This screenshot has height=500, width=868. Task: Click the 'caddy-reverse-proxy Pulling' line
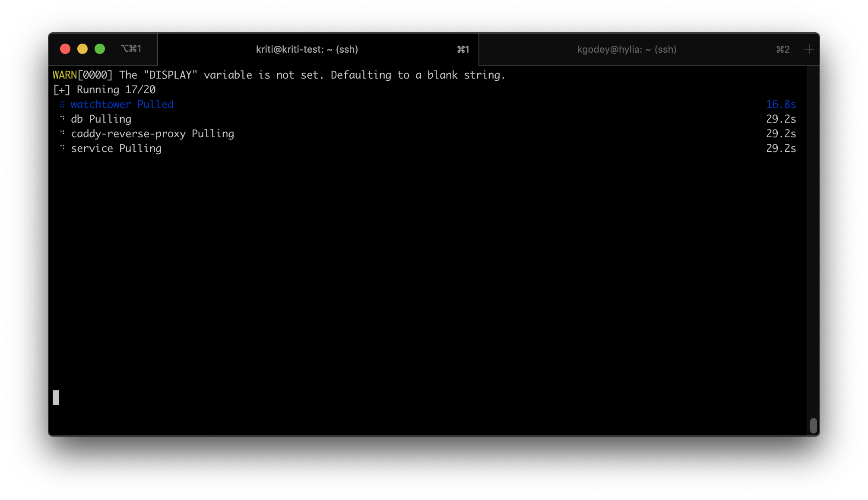[x=152, y=133]
